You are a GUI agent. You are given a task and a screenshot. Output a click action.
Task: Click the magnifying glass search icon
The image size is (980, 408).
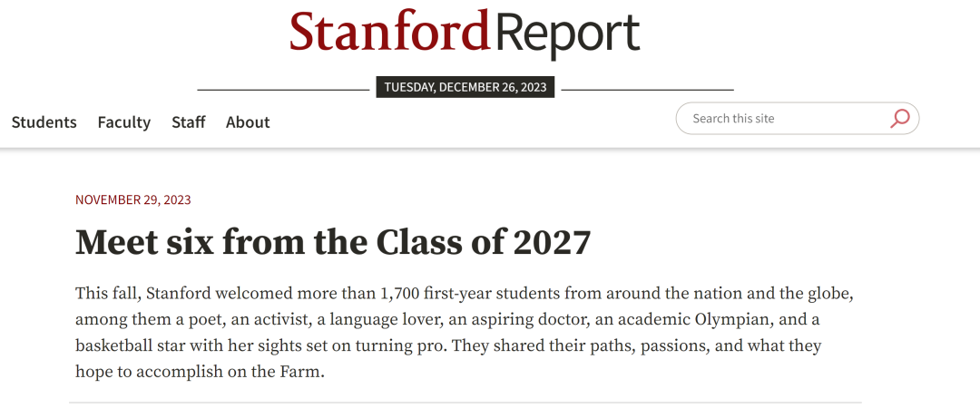[899, 118]
